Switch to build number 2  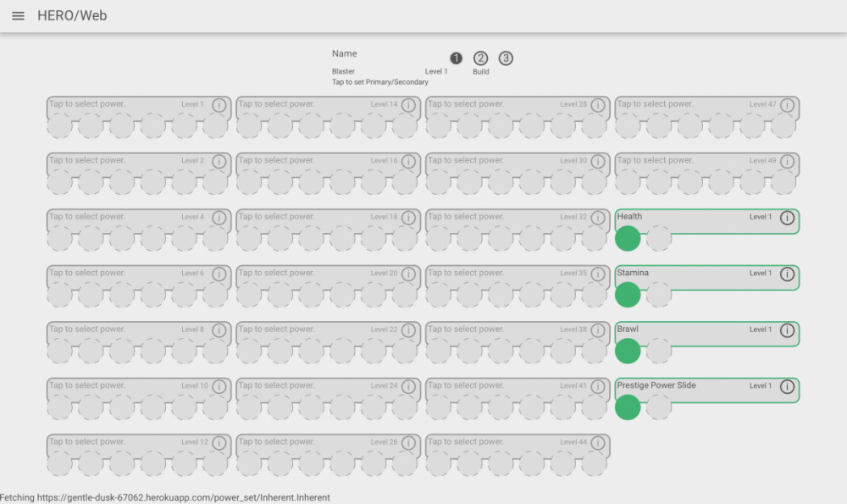click(481, 58)
